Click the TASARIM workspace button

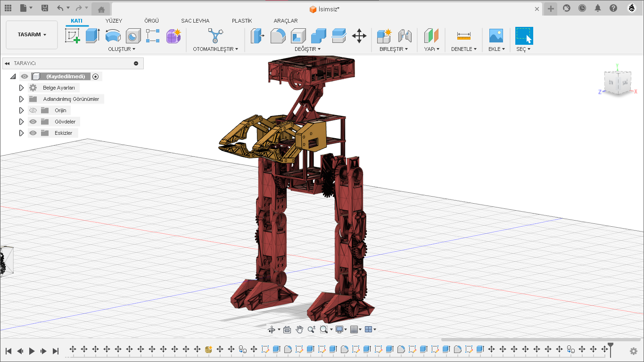pyautogui.click(x=31, y=34)
